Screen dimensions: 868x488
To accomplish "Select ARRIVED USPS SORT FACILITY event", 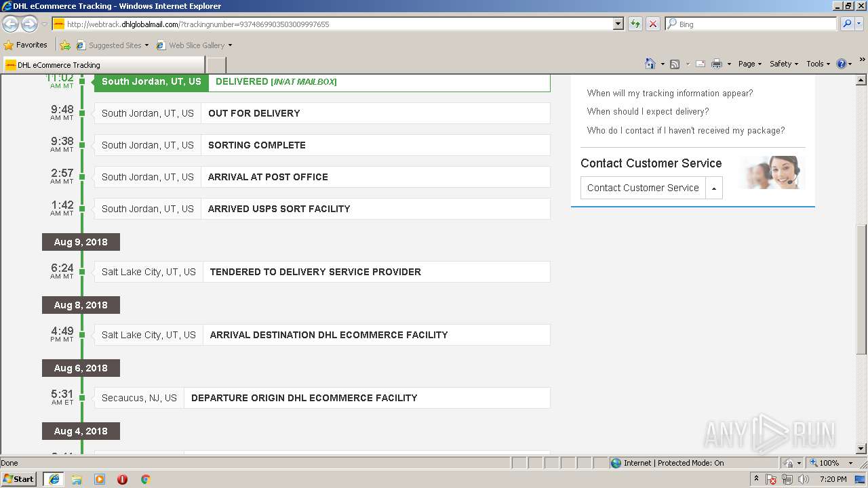I will point(322,209).
